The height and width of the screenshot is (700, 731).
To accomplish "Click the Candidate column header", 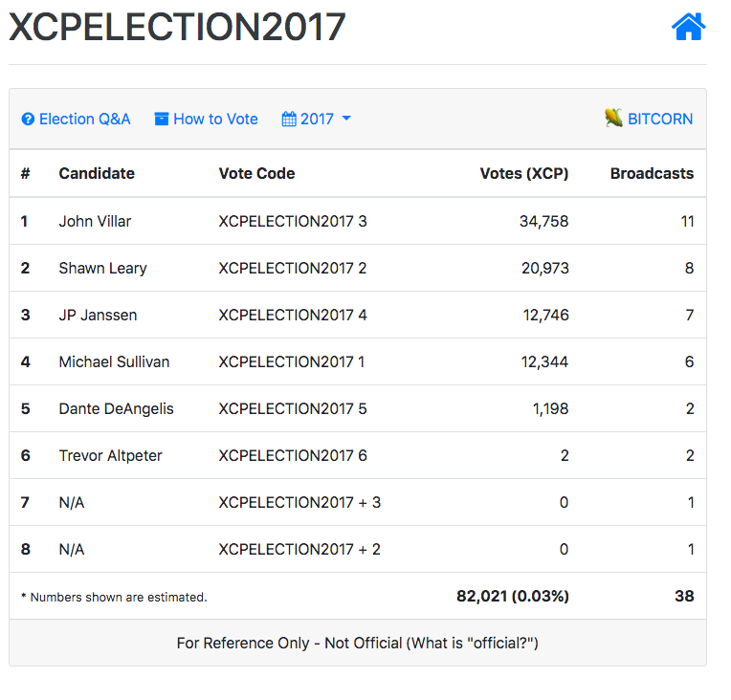I will point(97,173).
